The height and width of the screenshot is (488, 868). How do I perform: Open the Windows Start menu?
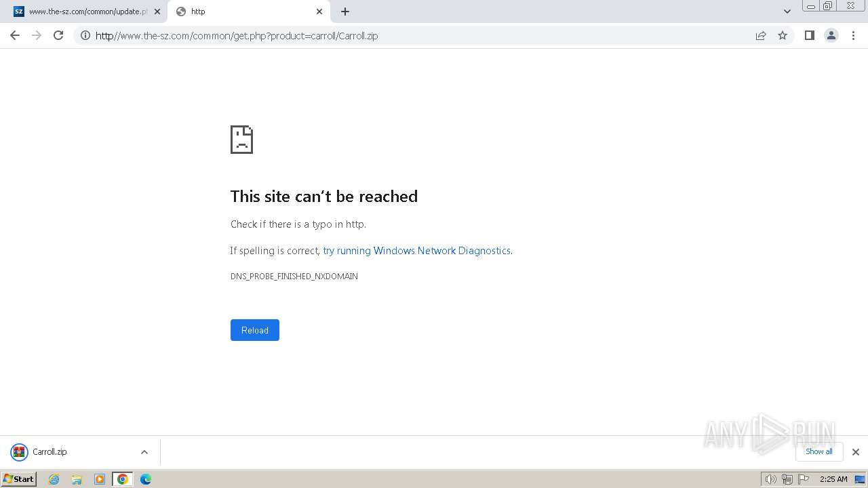click(x=19, y=479)
